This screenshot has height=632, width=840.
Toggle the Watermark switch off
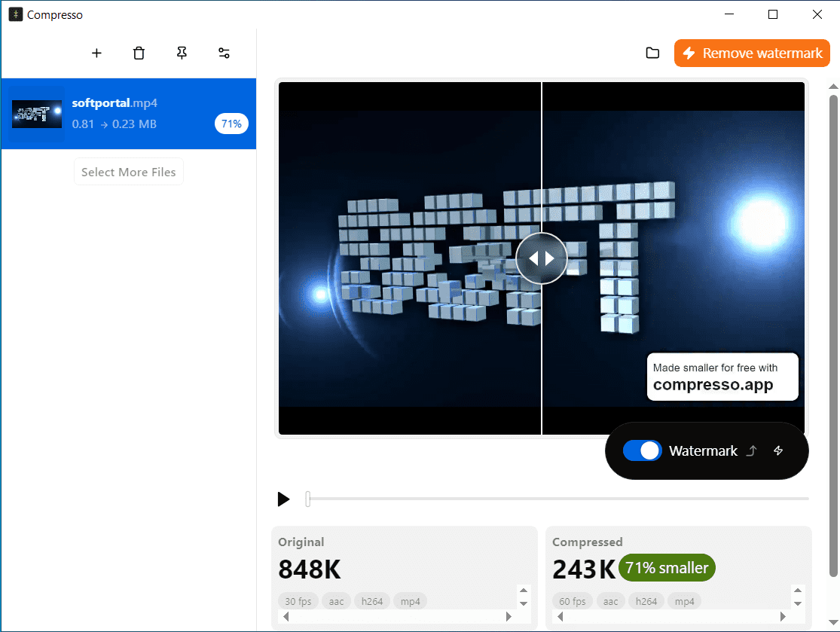(643, 451)
